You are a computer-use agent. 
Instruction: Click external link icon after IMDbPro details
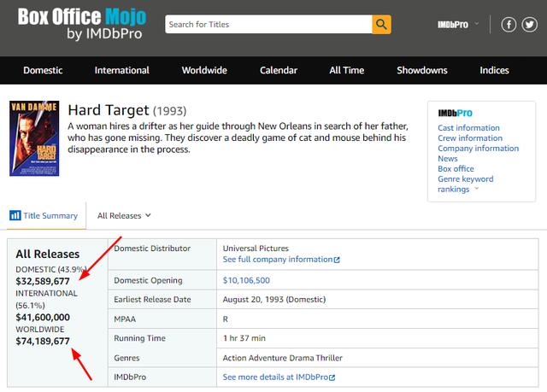click(332, 377)
